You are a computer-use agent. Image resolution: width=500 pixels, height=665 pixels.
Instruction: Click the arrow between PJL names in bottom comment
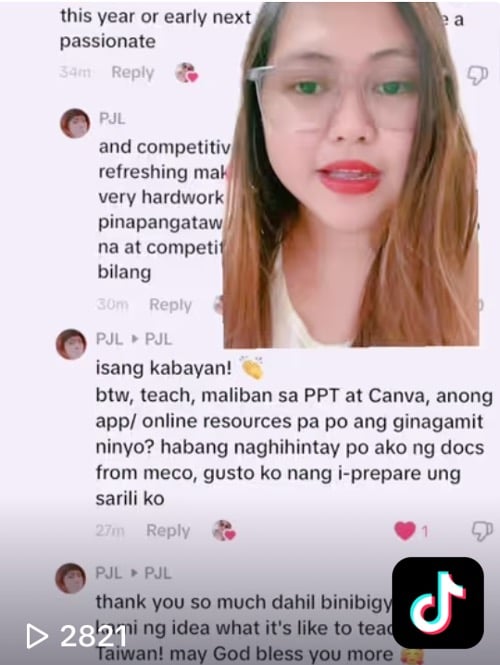135,573
